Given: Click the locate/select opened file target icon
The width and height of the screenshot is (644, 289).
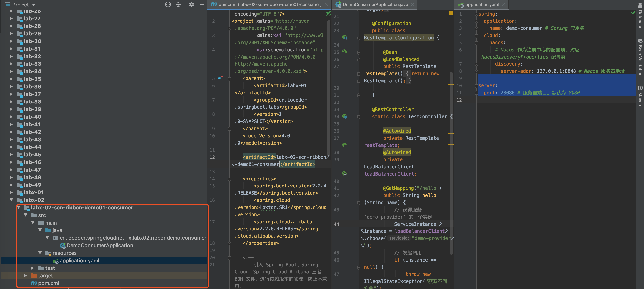Looking at the screenshot, I should pos(168,5).
